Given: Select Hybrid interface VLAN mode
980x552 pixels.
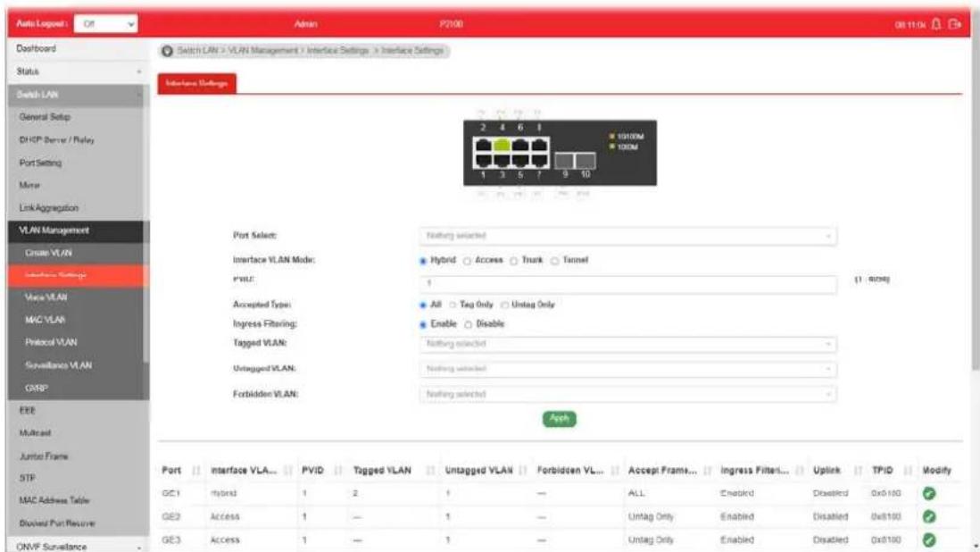Looking at the screenshot, I should coord(423,261).
